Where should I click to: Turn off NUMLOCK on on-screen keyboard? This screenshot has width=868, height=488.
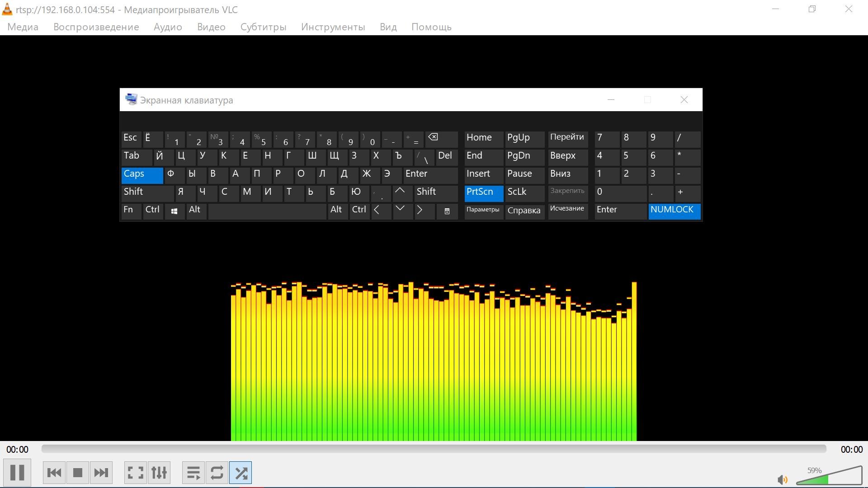[675, 211]
